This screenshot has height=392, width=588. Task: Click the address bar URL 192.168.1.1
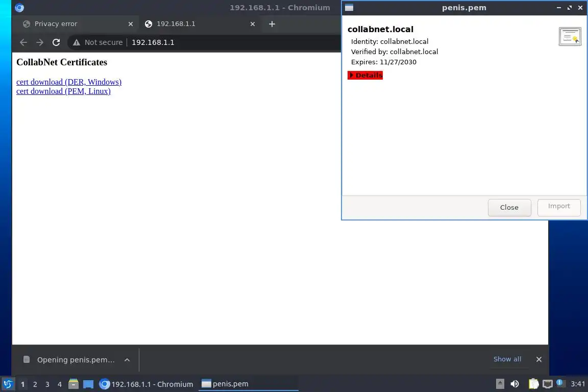coord(153,42)
